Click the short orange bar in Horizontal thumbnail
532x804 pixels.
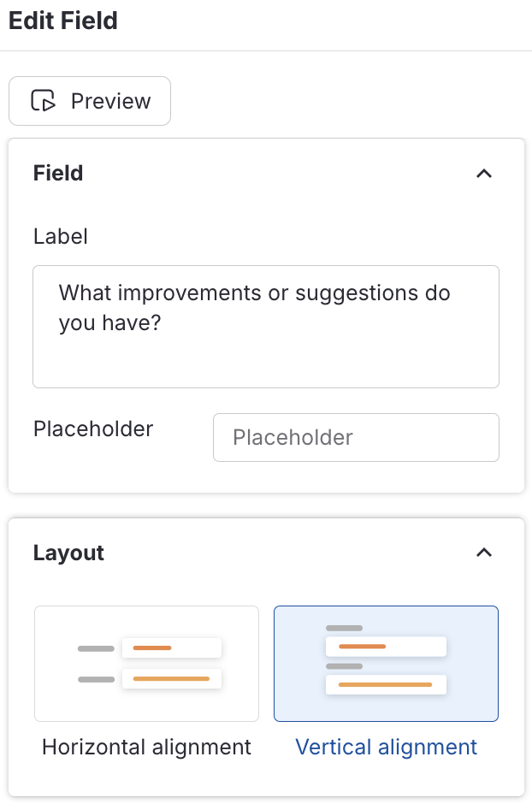152,648
